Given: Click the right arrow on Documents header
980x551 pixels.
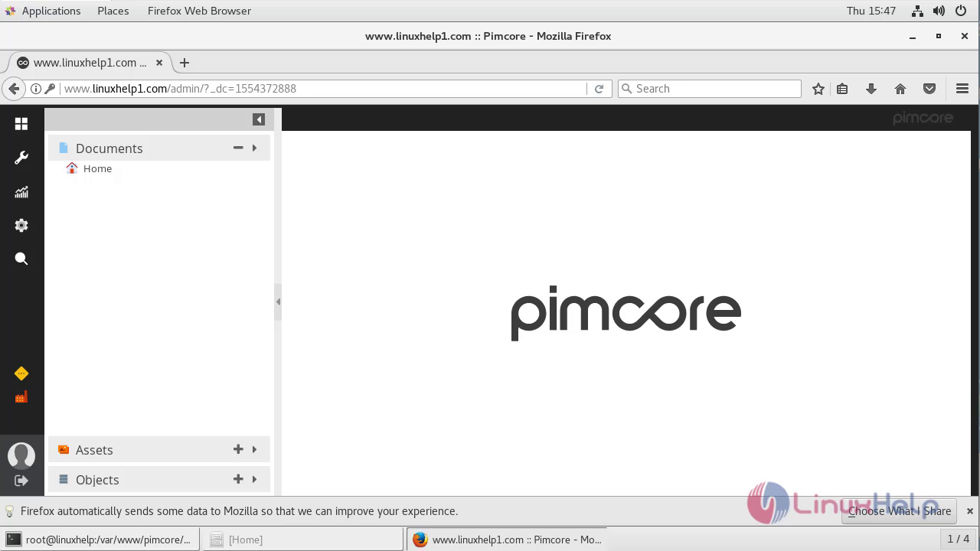Looking at the screenshot, I should tap(255, 148).
